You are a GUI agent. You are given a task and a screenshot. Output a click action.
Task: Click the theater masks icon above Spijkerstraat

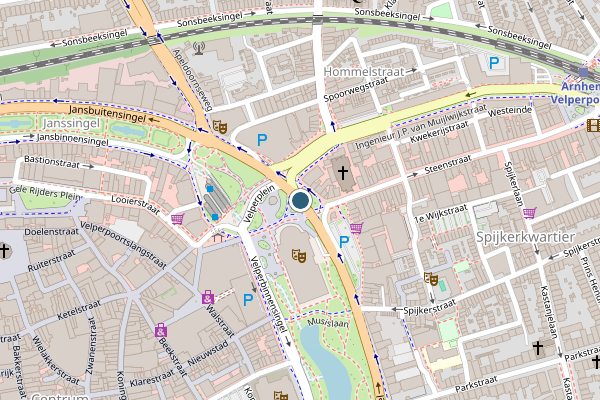[431, 279]
